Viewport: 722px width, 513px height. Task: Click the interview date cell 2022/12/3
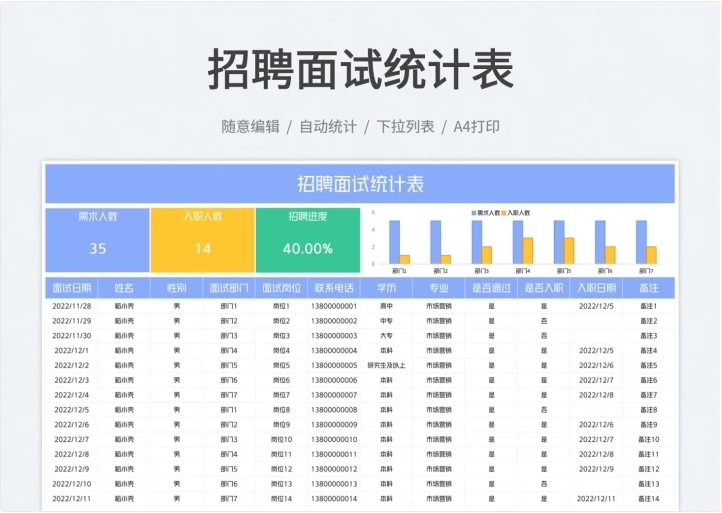pyautogui.click(x=71, y=380)
